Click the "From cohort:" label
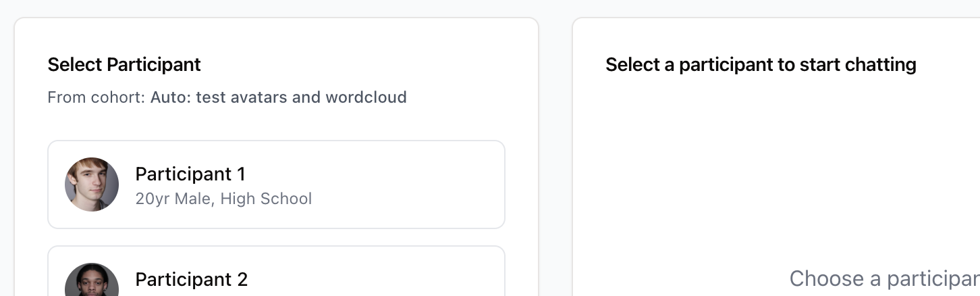The height and width of the screenshot is (296, 980). (x=97, y=97)
